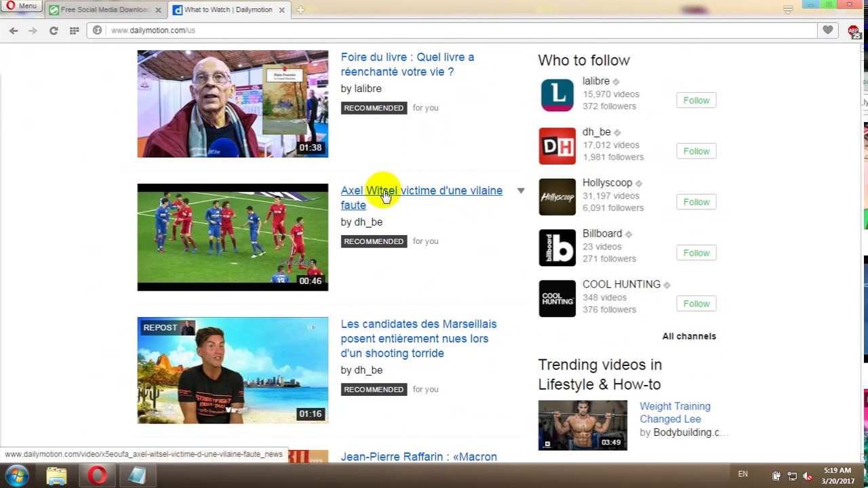View site information badge in address bar
This screenshot has width=868, height=488.
(97, 30)
